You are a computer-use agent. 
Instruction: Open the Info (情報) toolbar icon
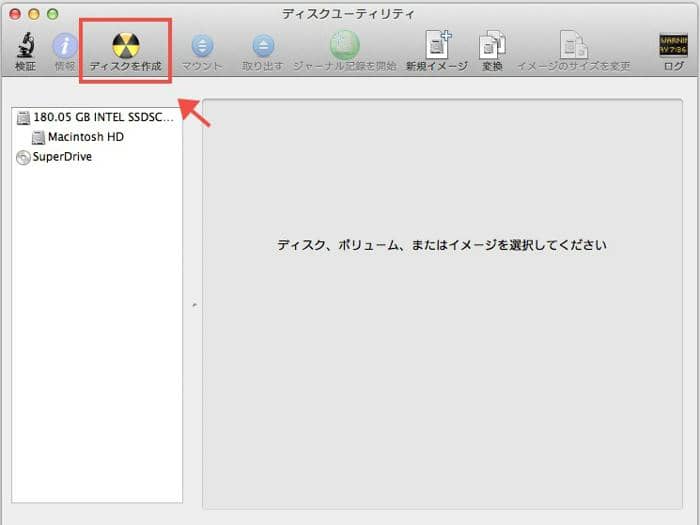[65, 46]
